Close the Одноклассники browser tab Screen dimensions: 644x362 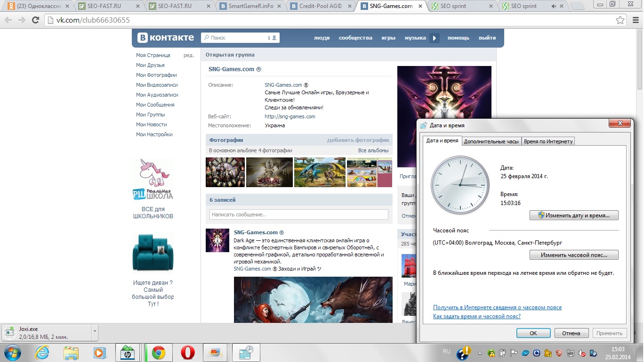[x=66, y=6]
